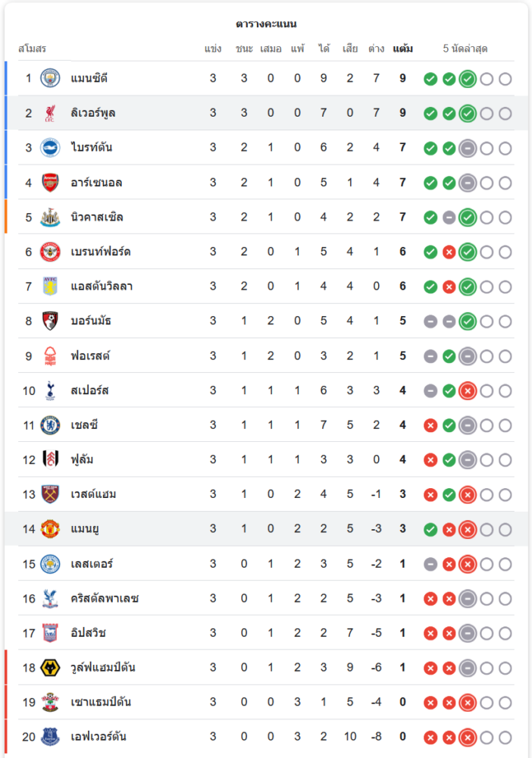Click the Chelsea club crest icon
The width and height of the screenshot is (532, 758).
[x=50, y=425]
